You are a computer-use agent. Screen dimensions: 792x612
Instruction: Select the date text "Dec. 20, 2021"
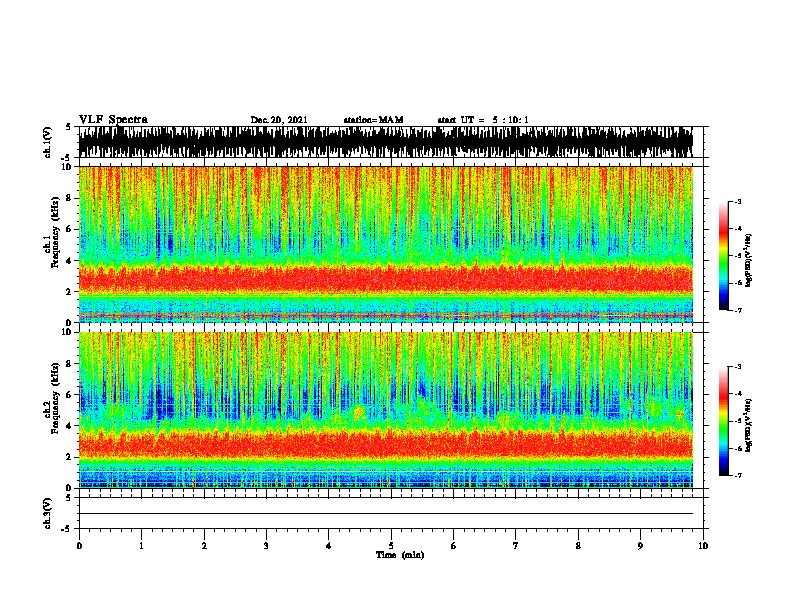point(279,120)
